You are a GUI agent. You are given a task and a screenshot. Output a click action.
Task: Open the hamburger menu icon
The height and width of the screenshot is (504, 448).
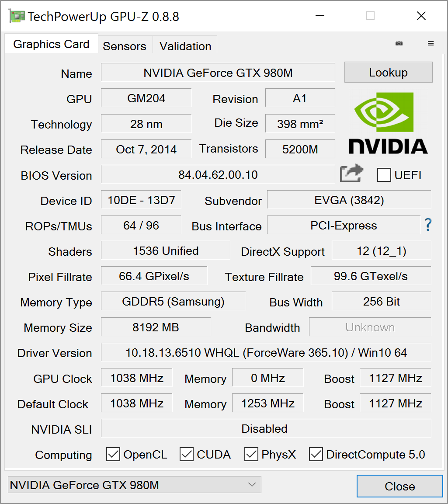(x=431, y=43)
